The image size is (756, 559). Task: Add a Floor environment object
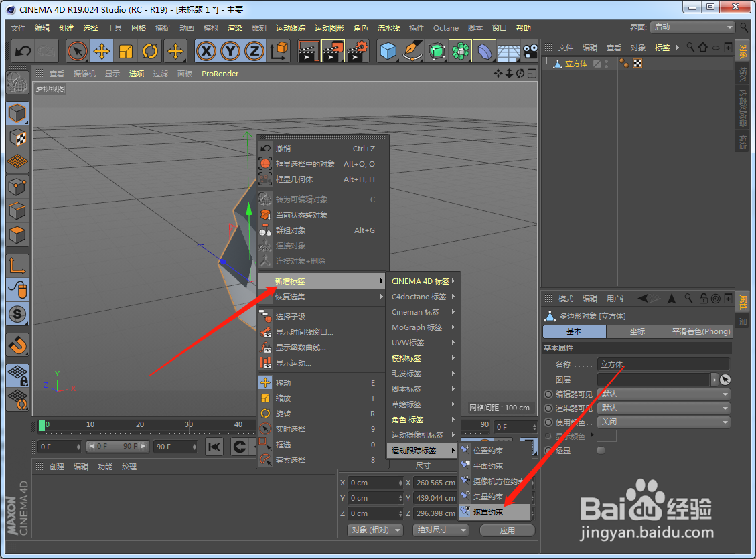pyautogui.click(x=508, y=52)
